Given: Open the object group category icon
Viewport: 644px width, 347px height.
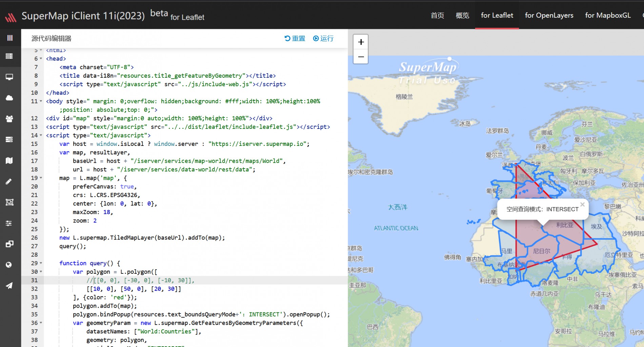Looking at the screenshot, I should [x=9, y=202].
